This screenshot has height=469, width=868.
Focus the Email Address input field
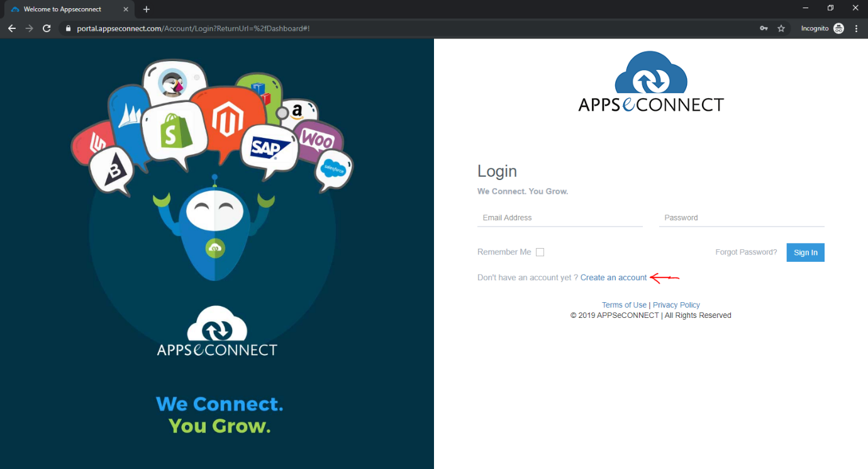[559, 218]
